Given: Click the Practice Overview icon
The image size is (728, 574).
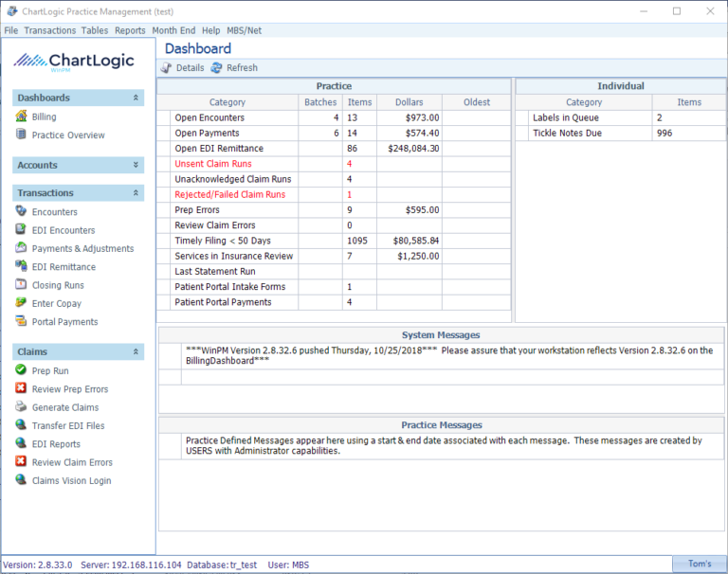Looking at the screenshot, I should (21, 135).
